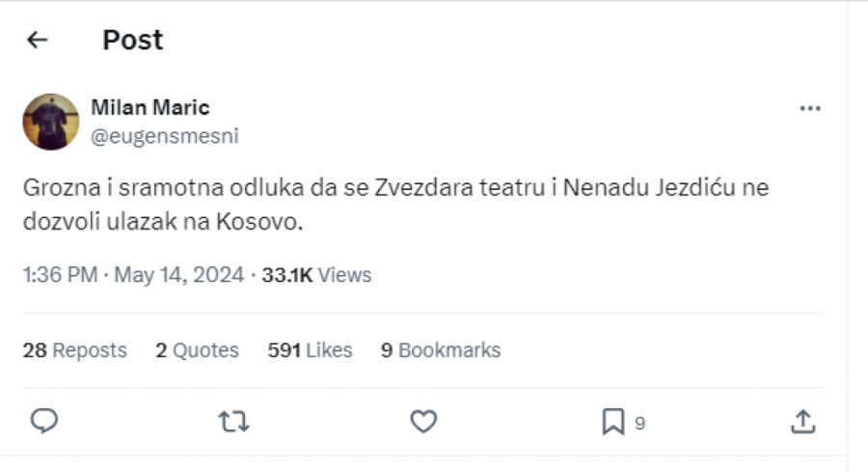Toggle the bookmark icon on the post
Image resolution: width=868 pixels, height=472 pixels.
click(x=612, y=421)
